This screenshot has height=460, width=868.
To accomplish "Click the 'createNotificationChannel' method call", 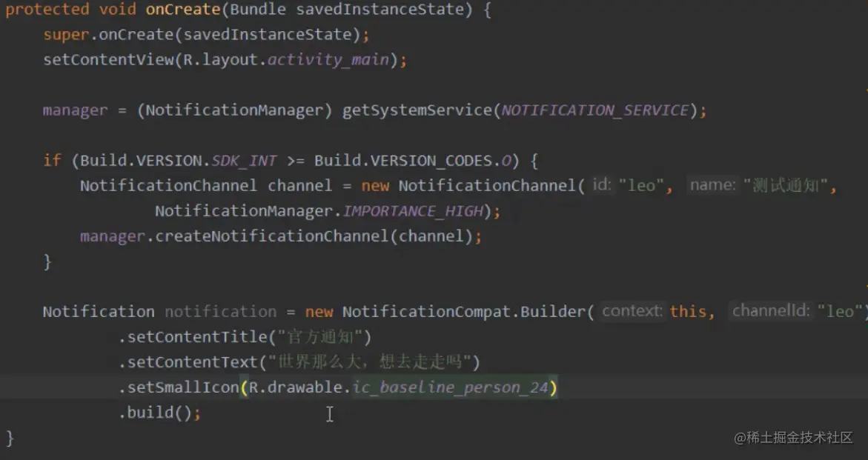I will tap(272, 236).
